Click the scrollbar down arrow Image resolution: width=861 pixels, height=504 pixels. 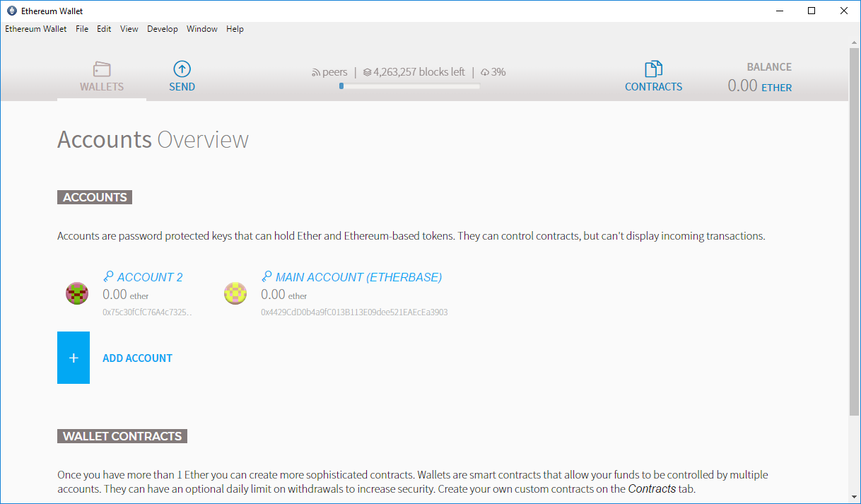pos(854,497)
